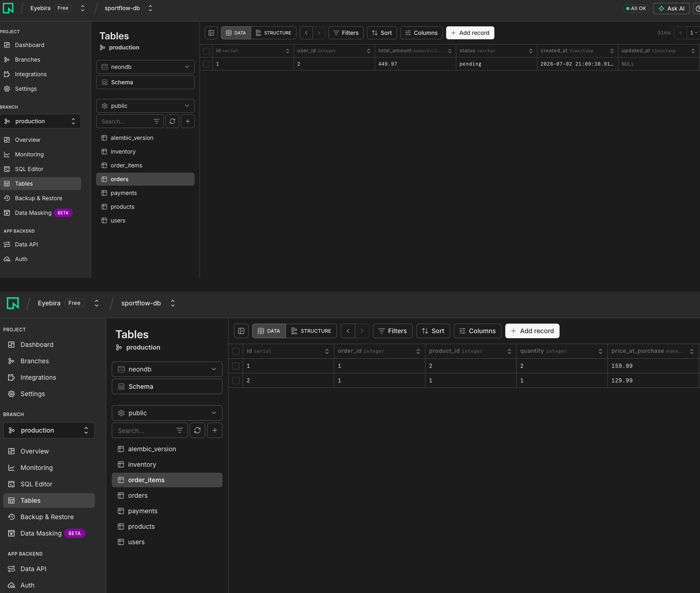
Task: Click the Neon logo in order_items view
Action: 13,303
